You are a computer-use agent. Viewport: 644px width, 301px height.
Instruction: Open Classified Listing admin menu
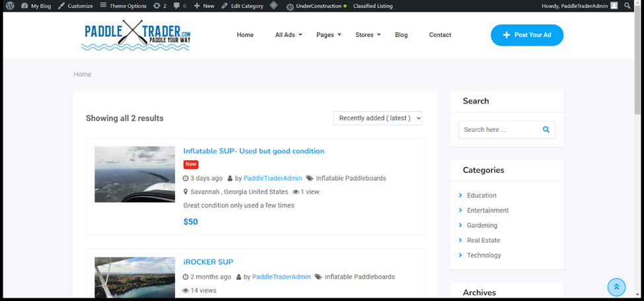coord(373,6)
